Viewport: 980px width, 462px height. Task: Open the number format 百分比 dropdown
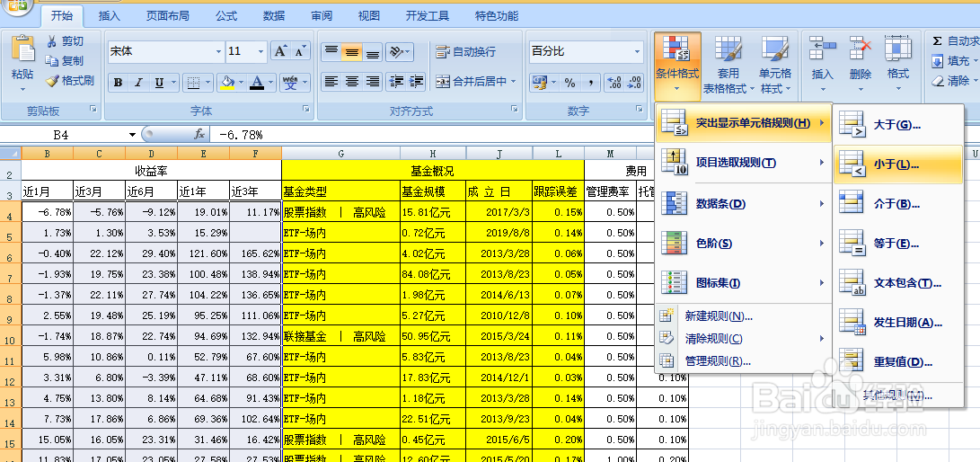click(x=637, y=52)
